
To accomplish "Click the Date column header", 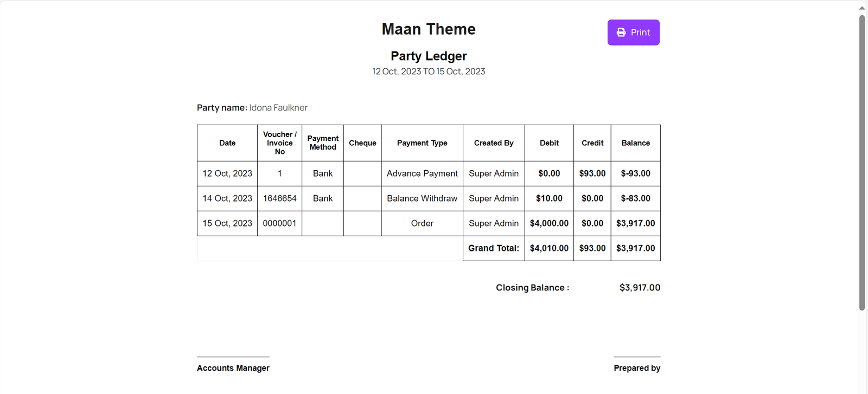I will click(x=227, y=143).
